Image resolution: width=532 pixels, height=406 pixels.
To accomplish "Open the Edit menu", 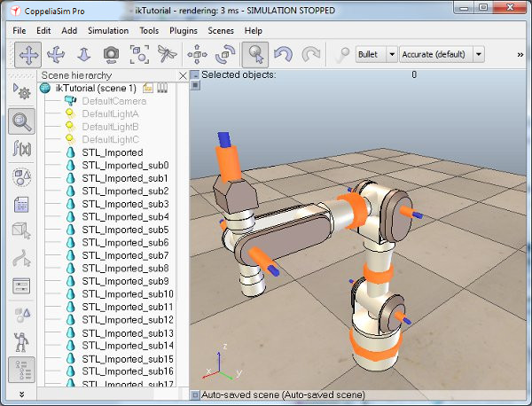I will tap(43, 30).
